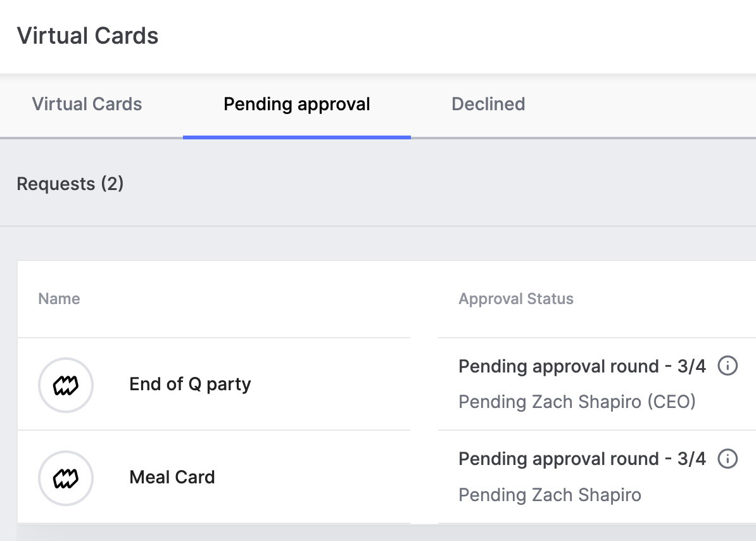
Task: Click the 3/4 round counter for End of Q party
Action: [691, 366]
